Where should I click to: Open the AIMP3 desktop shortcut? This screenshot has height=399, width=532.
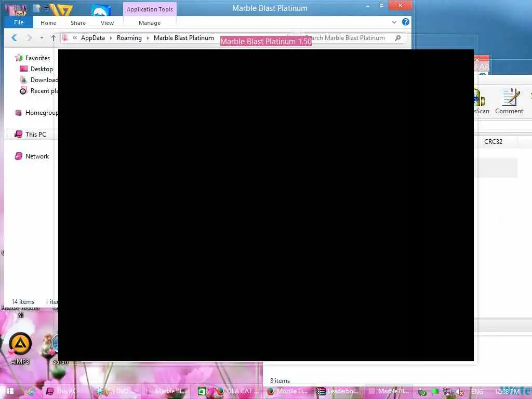pos(20,349)
